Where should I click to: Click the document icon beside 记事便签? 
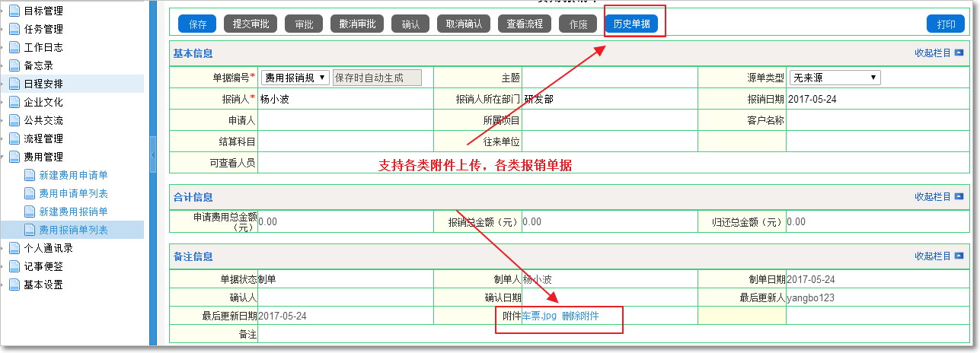14,266
